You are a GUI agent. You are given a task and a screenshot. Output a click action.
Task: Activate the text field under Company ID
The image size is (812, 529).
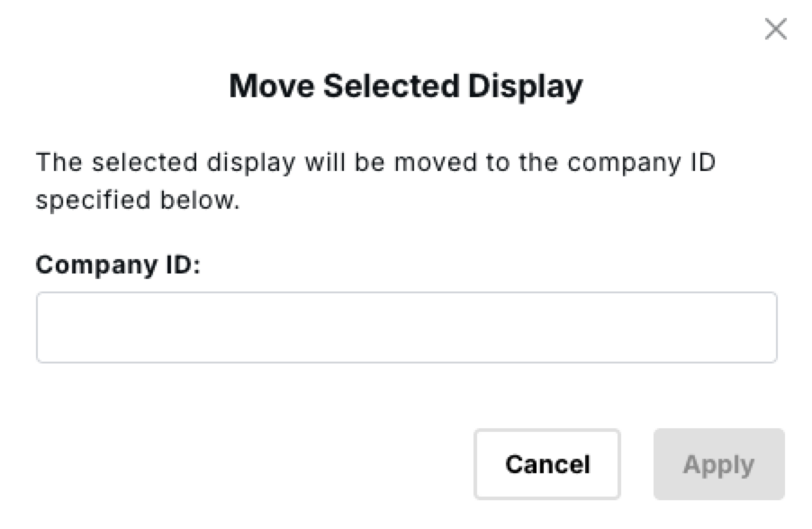[406, 327]
